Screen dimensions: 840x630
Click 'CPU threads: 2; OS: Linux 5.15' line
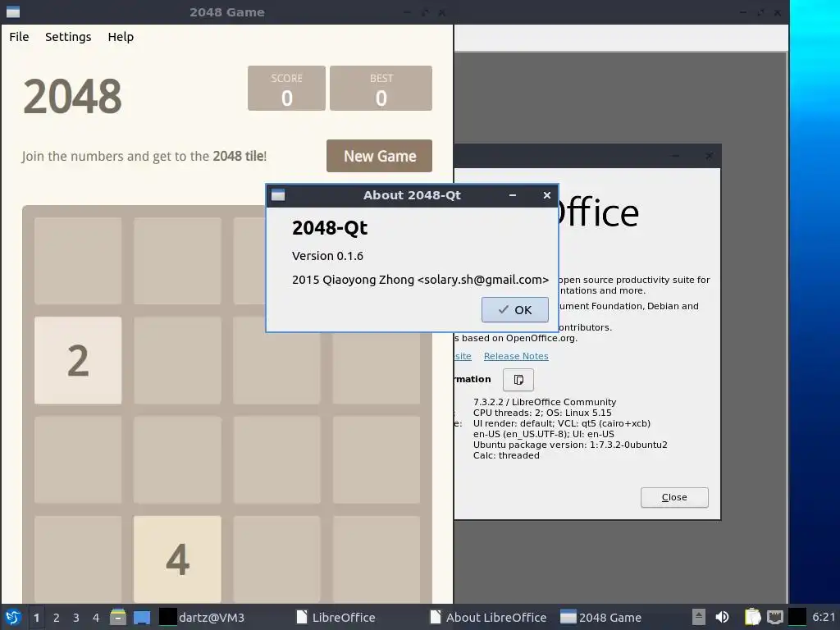(542, 413)
